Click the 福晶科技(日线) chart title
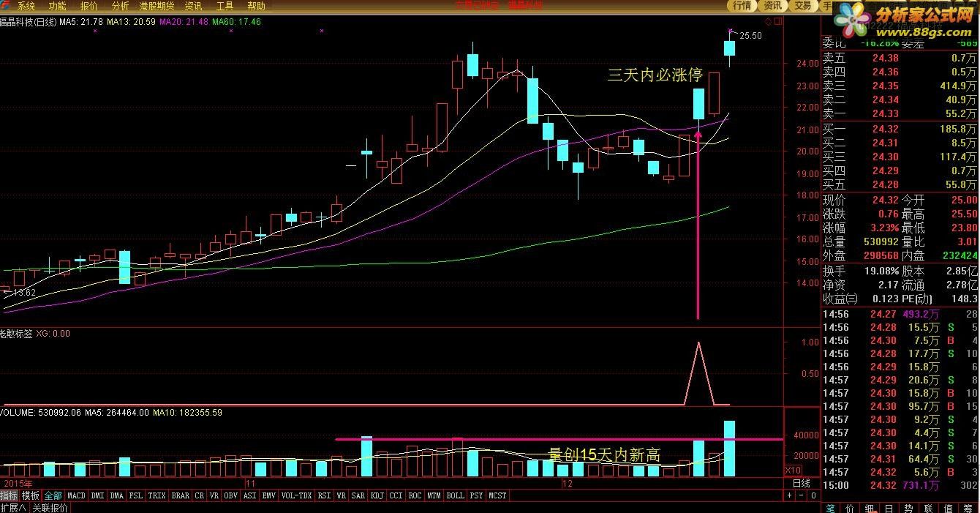The image size is (980, 513). (x=28, y=22)
